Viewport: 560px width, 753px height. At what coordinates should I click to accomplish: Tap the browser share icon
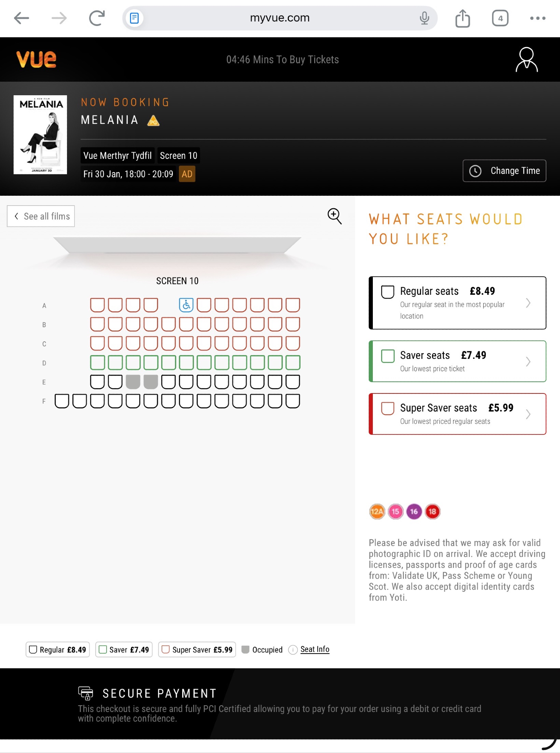point(462,18)
